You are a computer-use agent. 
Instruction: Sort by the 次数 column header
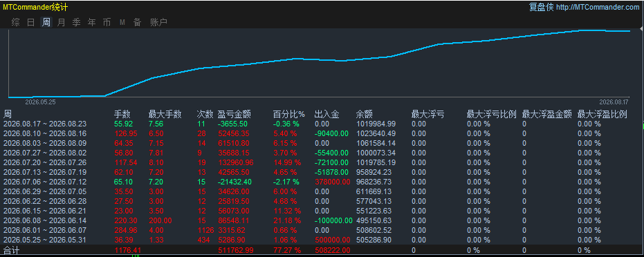[205, 115]
